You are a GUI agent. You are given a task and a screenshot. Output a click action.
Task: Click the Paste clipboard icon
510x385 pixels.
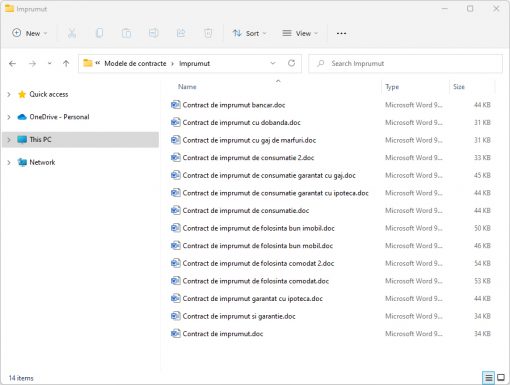(126, 33)
